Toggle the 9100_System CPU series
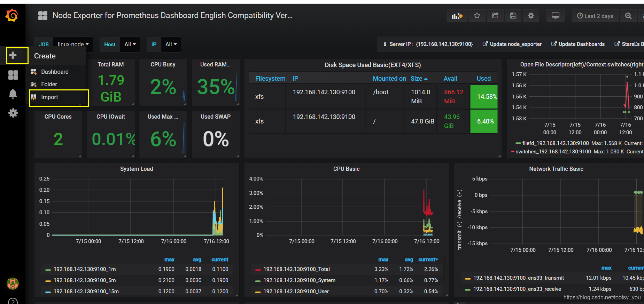Screen dimensions: 644x304 click(299, 280)
